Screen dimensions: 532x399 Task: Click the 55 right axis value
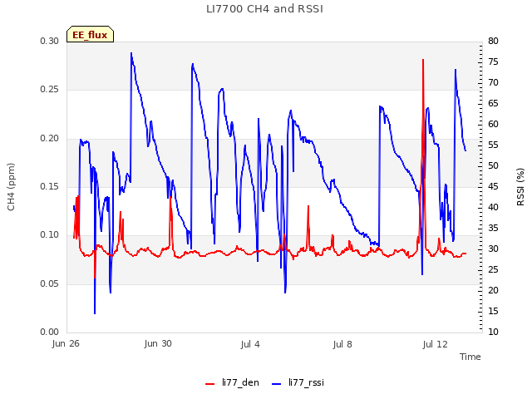(x=493, y=145)
